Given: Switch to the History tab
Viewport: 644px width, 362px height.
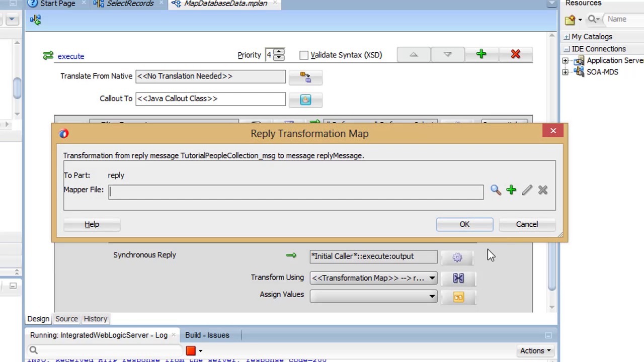Looking at the screenshot, I should [96, 319].
